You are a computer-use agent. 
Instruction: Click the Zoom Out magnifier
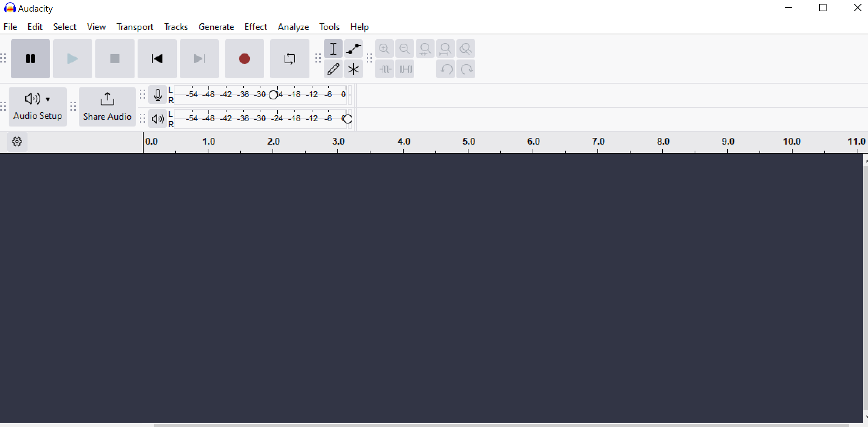point(404,49)
